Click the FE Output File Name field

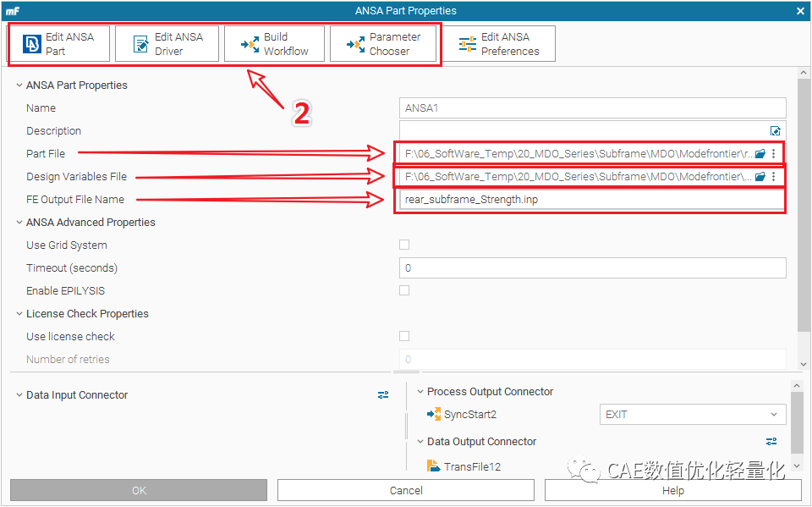tap(592, 200)
